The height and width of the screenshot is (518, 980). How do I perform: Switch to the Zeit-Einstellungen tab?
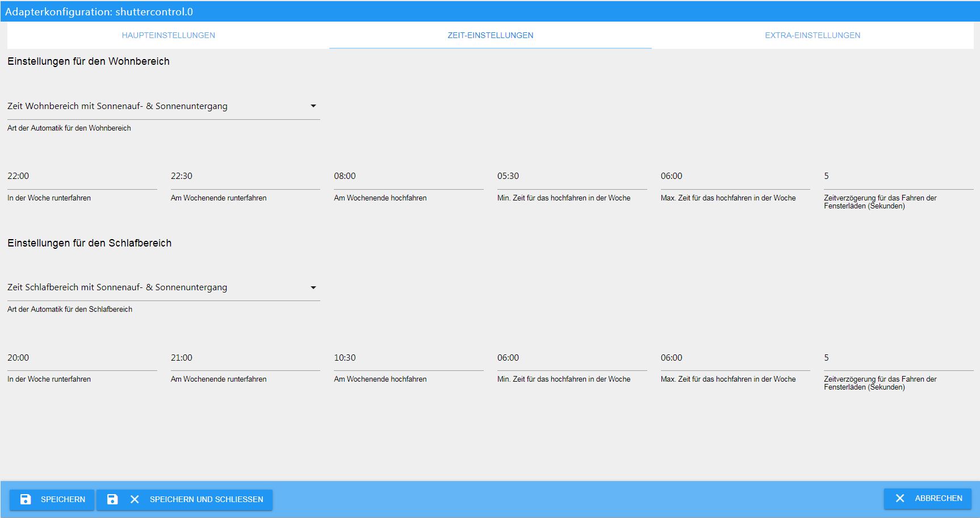(491, 35)
